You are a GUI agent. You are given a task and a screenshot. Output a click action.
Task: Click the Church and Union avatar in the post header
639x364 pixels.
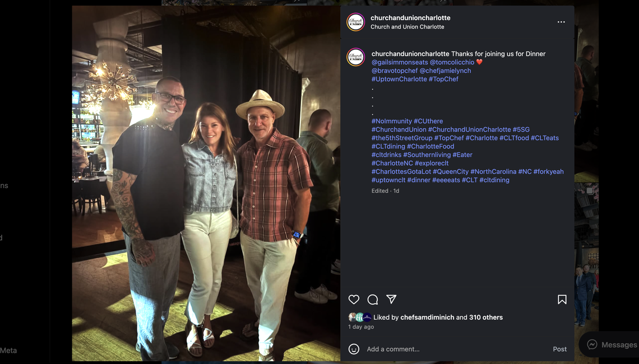355,22
